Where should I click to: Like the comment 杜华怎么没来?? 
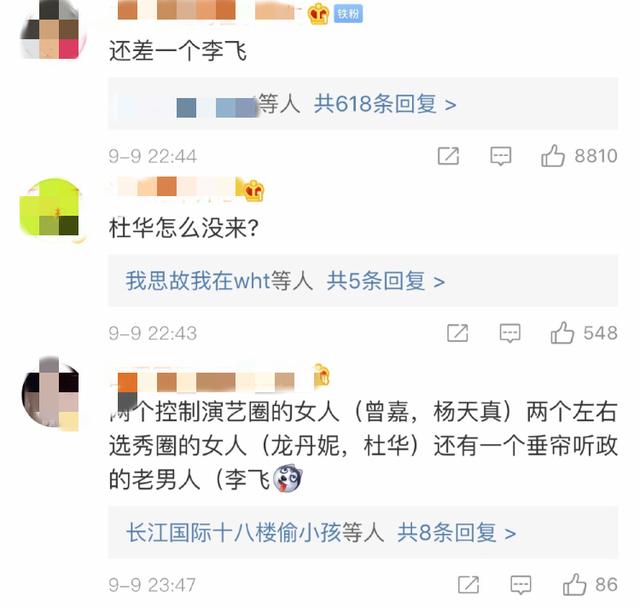tap(562, 333)
